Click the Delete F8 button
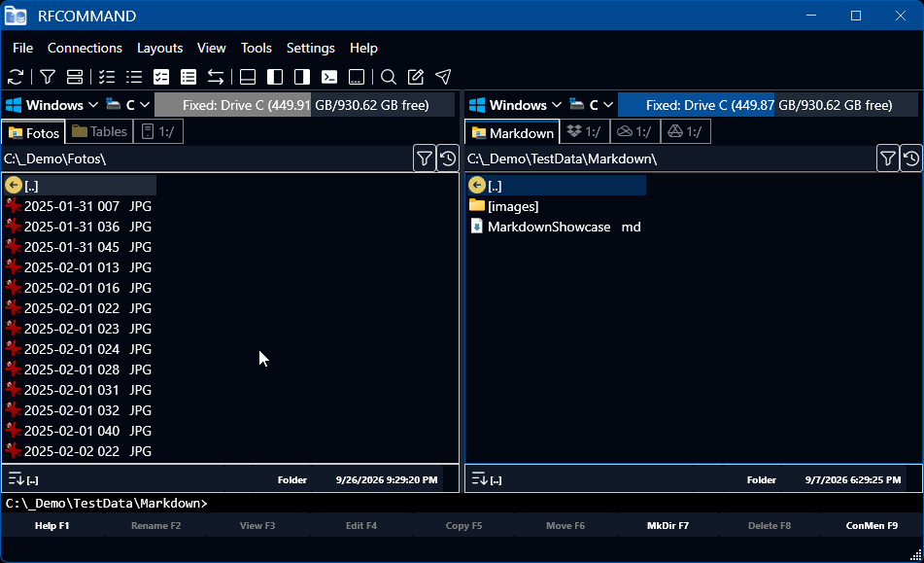Screen dimensions: 924x563 point(770,525)
